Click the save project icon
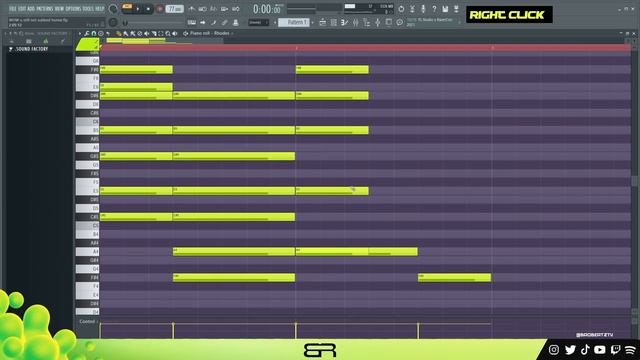Image resolution: width=640 pixels, height=360 pixels. (445, 9)
